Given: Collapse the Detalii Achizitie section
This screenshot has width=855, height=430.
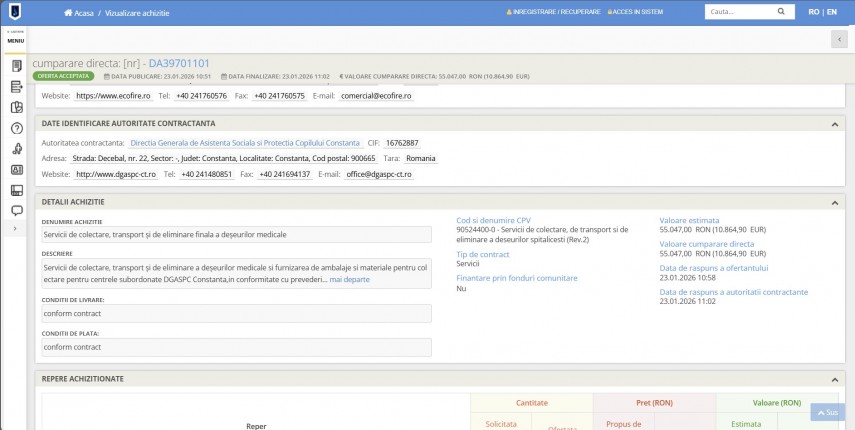Looking at the screenshot, I should (835, 202).
